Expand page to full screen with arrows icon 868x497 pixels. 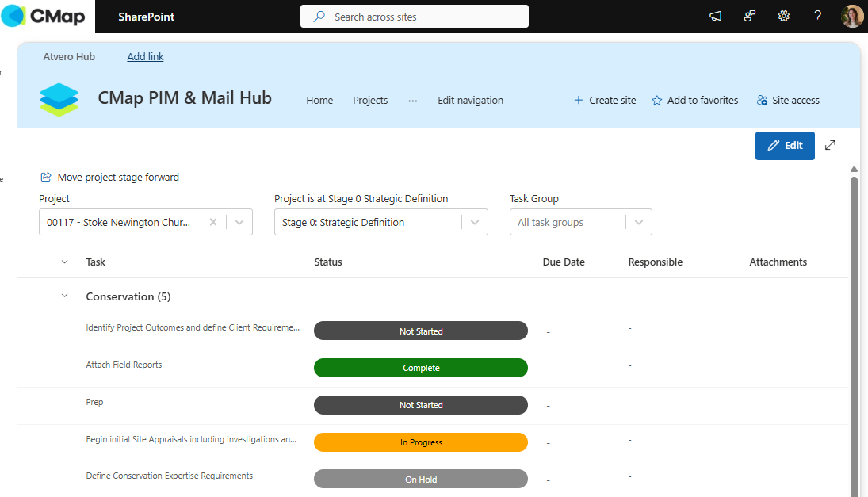[x=830, y=145]
